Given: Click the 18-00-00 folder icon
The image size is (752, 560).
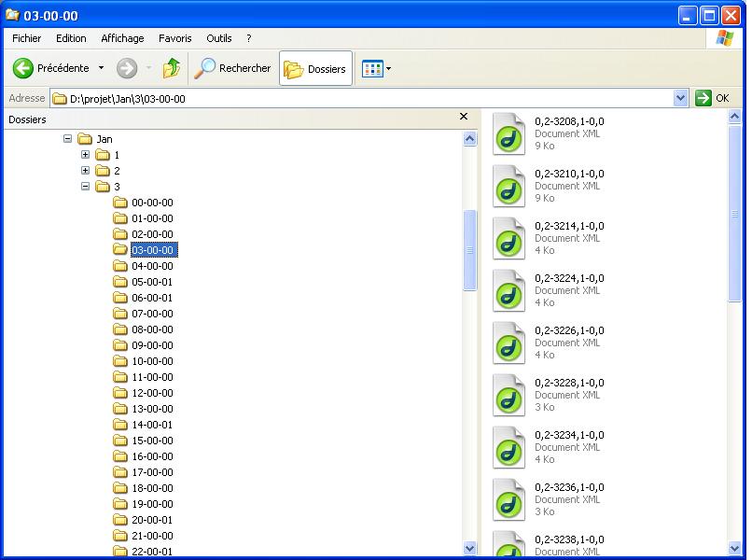Looking at the screenshot, I should click(x=120, y=488).
